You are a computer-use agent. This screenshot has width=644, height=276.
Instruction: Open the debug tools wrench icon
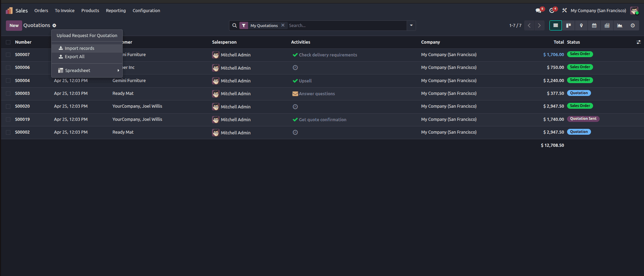[564, 11]
